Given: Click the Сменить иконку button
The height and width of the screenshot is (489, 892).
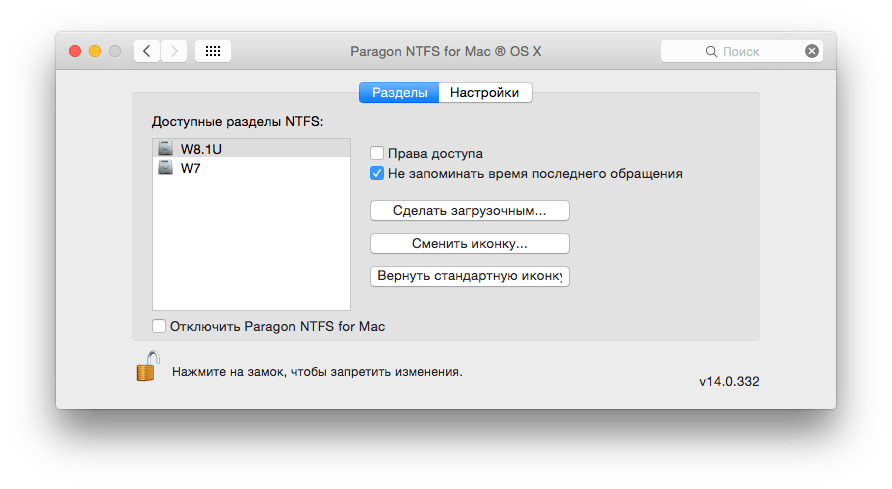Looking at the screenshot, I should point(469,243).
